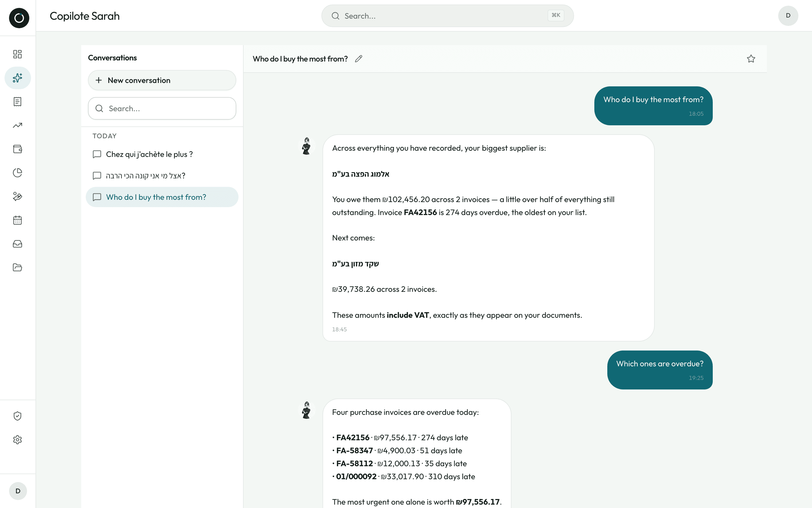Start a New conversation
The width and height of the screenshot is (812, 508).
point(162,80)
